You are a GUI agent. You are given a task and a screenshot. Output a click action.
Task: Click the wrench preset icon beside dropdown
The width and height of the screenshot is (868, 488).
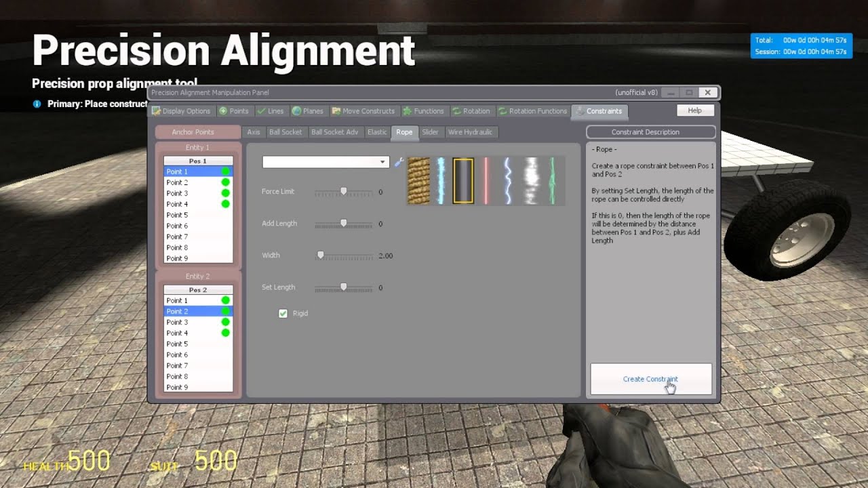click(x=399, y=162)
